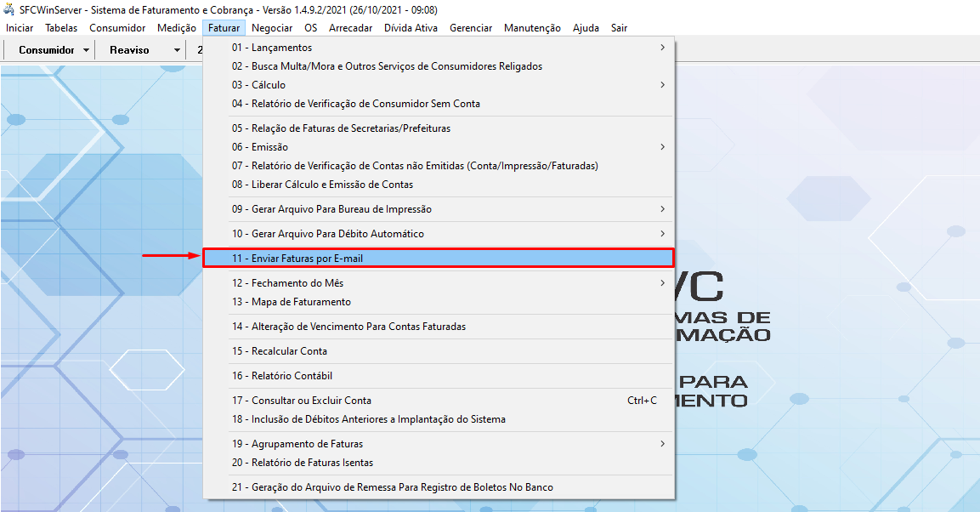
Task: Open the Dívida Ativa menu
Action: (411, 28)
